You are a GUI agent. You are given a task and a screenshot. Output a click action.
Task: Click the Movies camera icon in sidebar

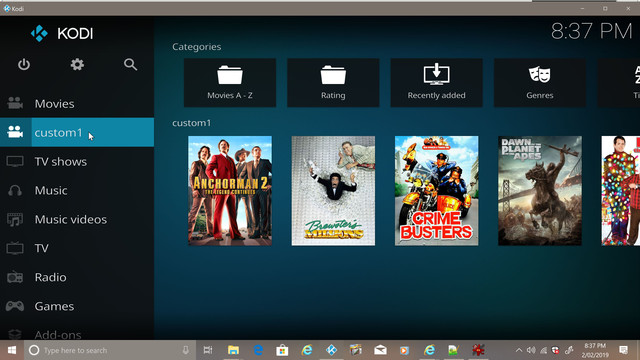(15, 103)
